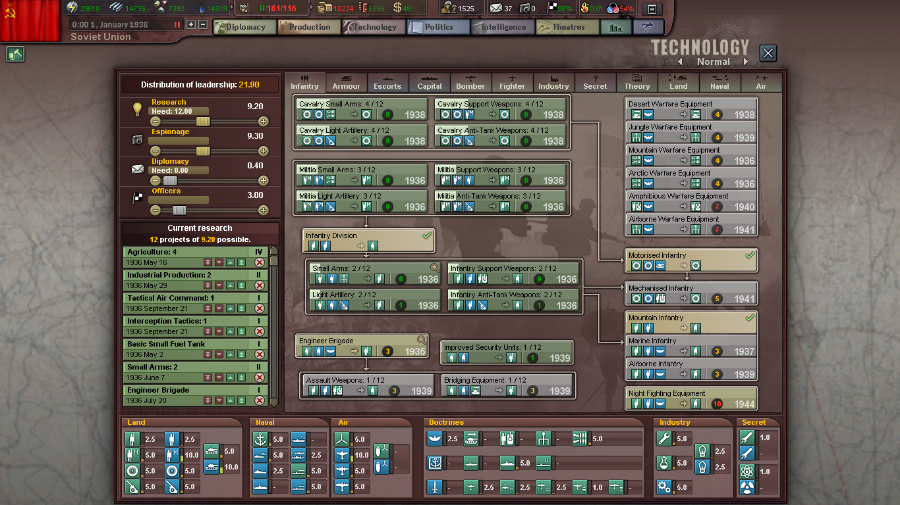
Task: Open the Production screen from top menu
Action: pos(309,27)
